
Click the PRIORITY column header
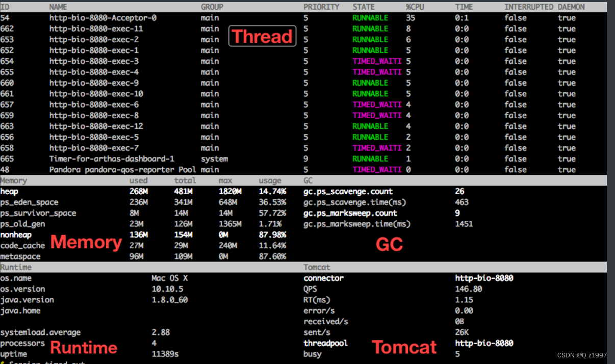pyautogui.click(x=321, y=7)
